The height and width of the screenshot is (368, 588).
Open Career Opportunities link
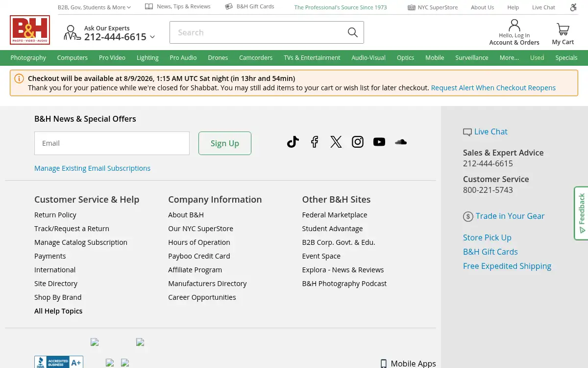[x=202, y=297]
